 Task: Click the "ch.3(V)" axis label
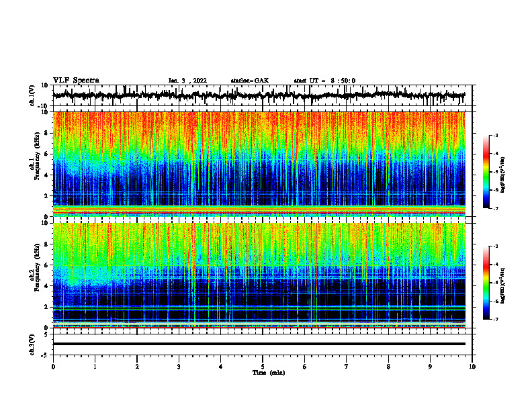coord(32,345)
